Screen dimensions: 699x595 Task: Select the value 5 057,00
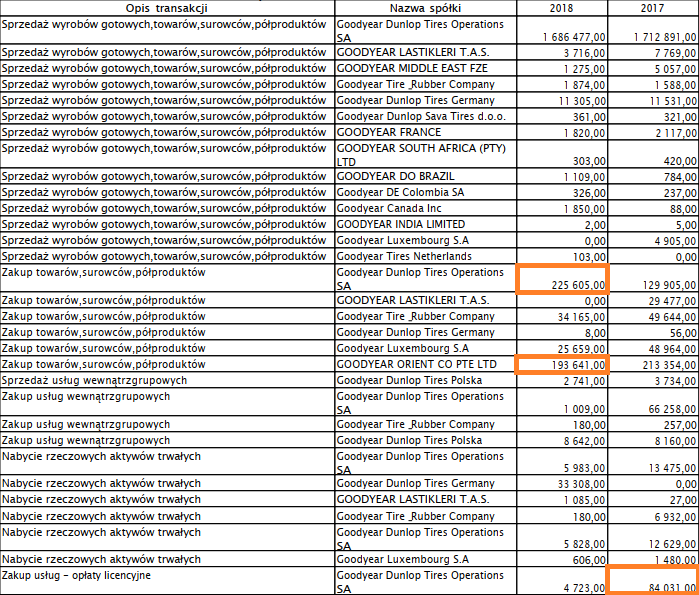[x=675, y=69]
